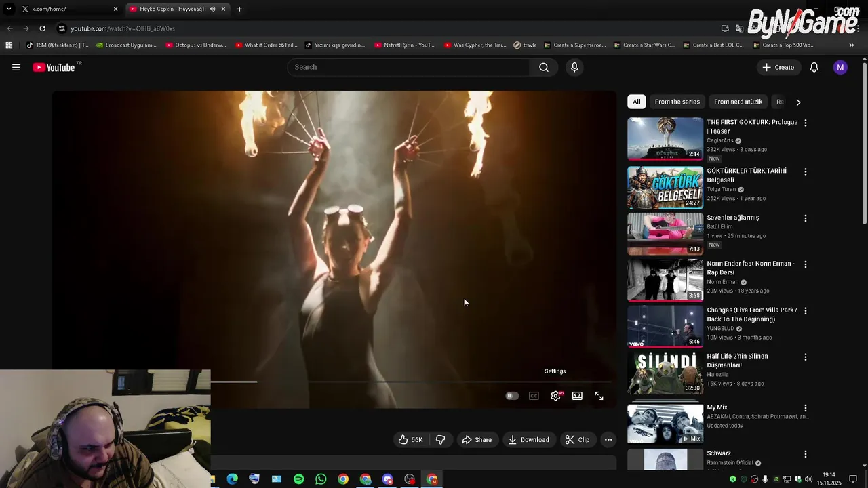Dislike this video

(440, 440)
